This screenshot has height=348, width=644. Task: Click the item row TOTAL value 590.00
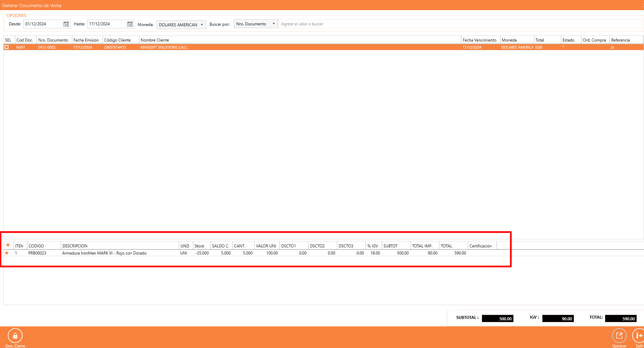coord(460,253)
